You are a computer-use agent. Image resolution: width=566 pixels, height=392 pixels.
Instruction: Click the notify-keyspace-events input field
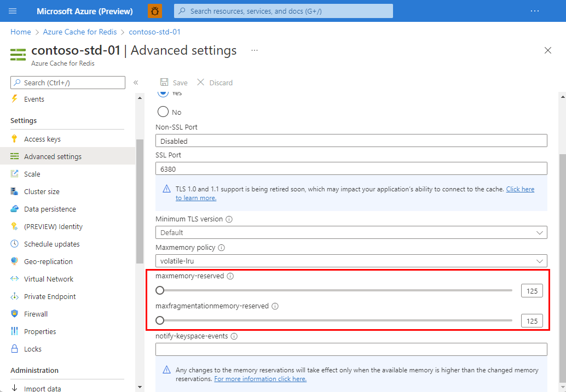coord(350,349)
